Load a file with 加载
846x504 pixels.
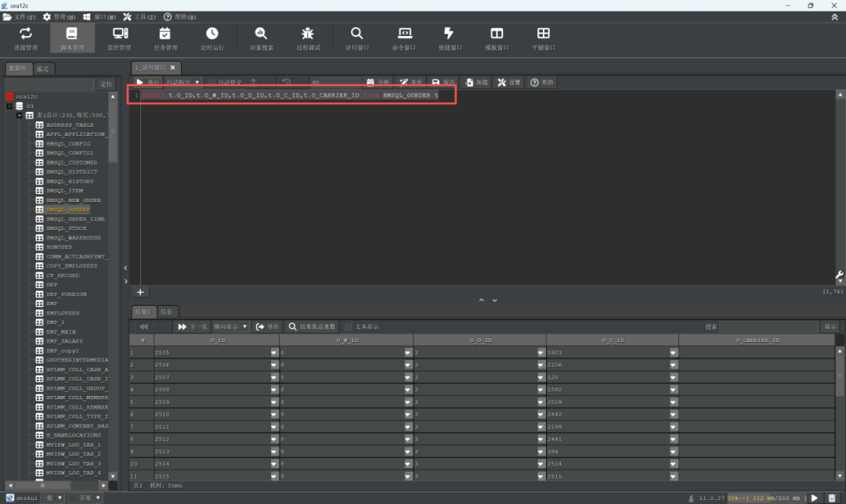(x=476, y=82)
